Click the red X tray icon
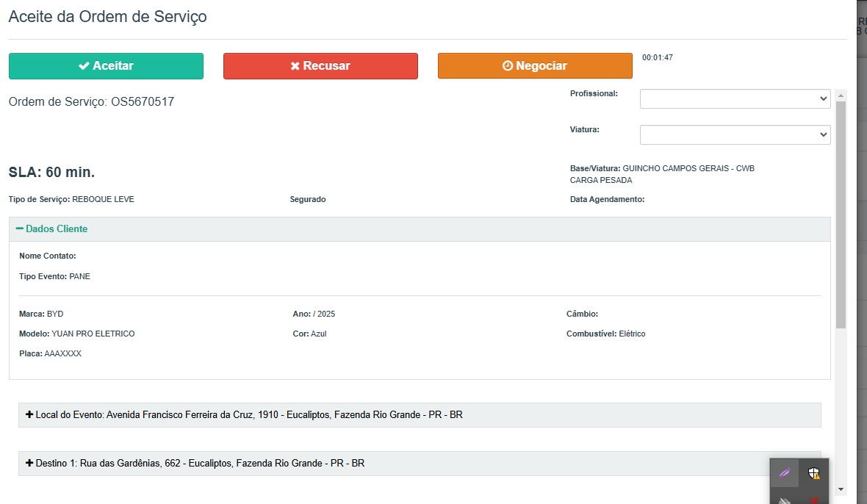Screen dimensions: 867x504 point(813,500)
